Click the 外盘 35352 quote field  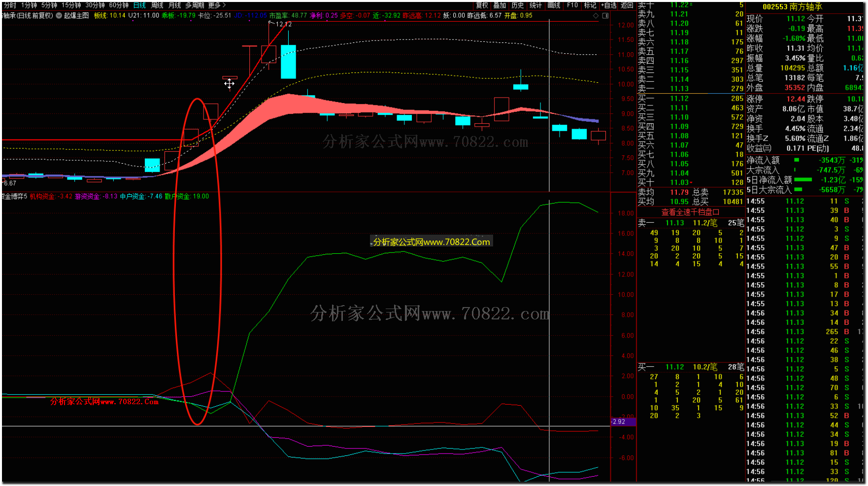point(776,88)
